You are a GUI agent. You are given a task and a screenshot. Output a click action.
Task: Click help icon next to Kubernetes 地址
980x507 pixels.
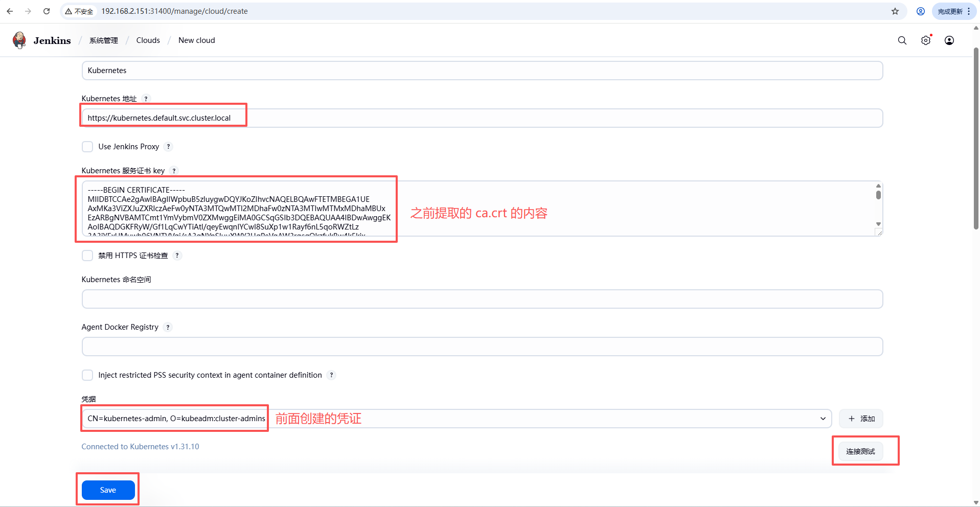pyautogui.click(x=146, y=99)
